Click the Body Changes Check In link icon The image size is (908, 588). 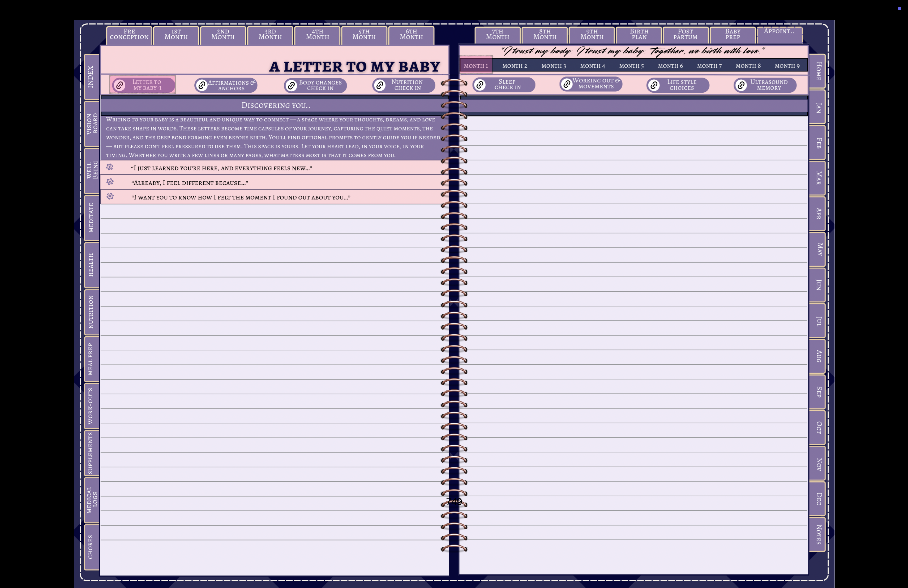click(292, 86)
